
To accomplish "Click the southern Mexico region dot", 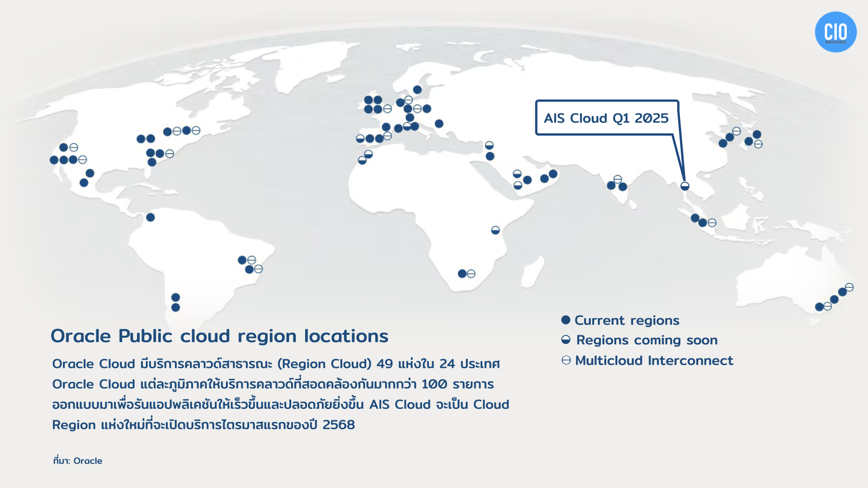I will tap(84, 183).
